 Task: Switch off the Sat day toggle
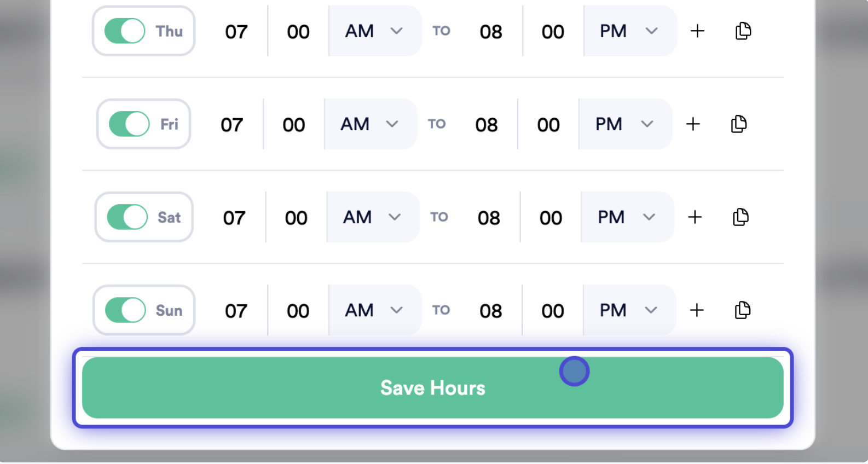click(127, 217)
